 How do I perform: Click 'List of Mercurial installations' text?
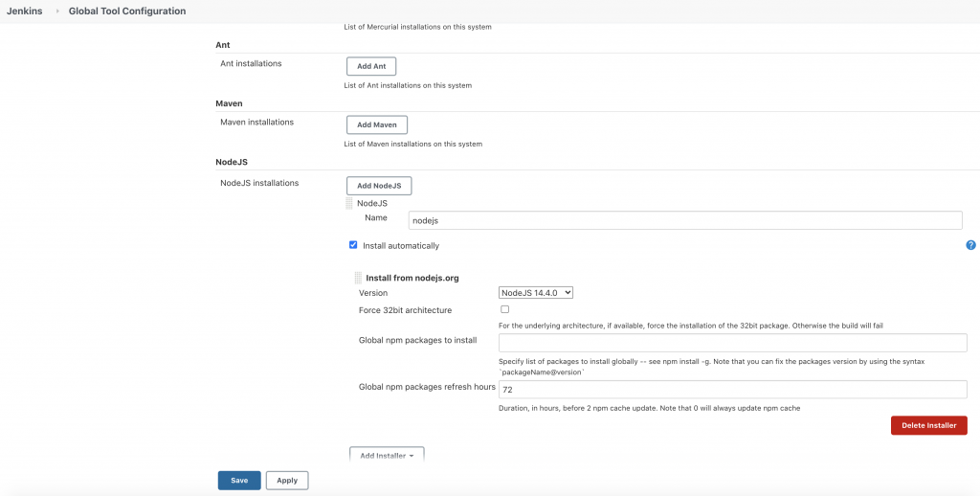[x=417, y=28]
